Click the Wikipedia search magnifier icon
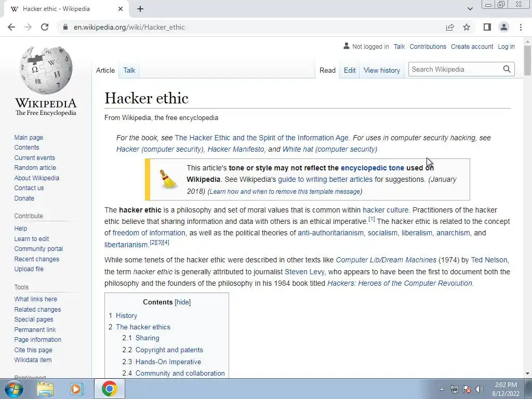 pyautogui.click(x=507, y=69)
